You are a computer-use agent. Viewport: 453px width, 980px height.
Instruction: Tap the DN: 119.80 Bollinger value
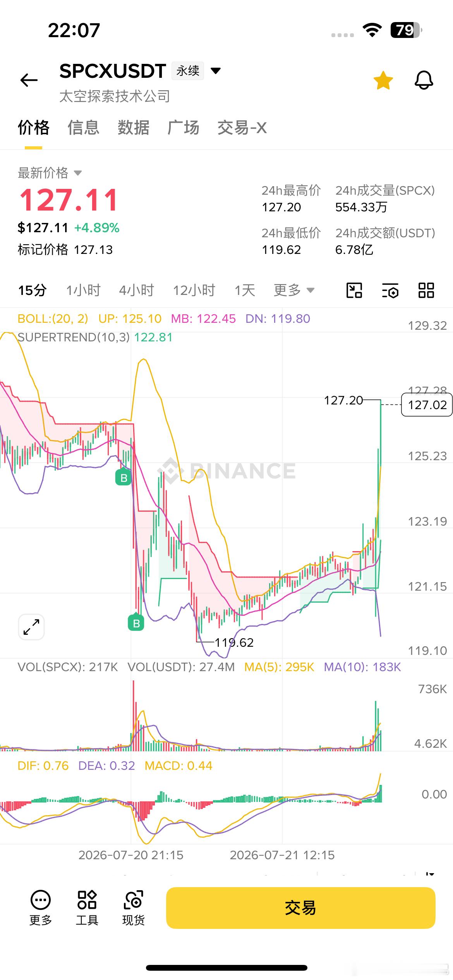[278, 319]
